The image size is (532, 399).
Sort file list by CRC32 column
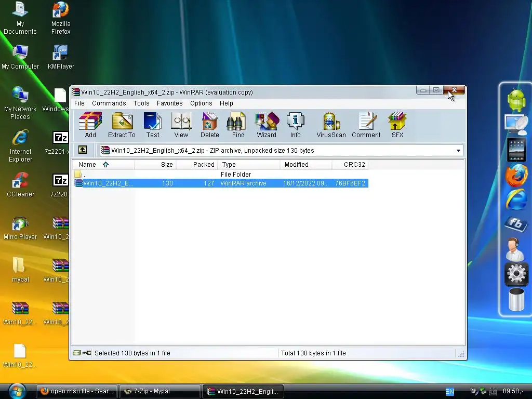click(x=350, y=165)
